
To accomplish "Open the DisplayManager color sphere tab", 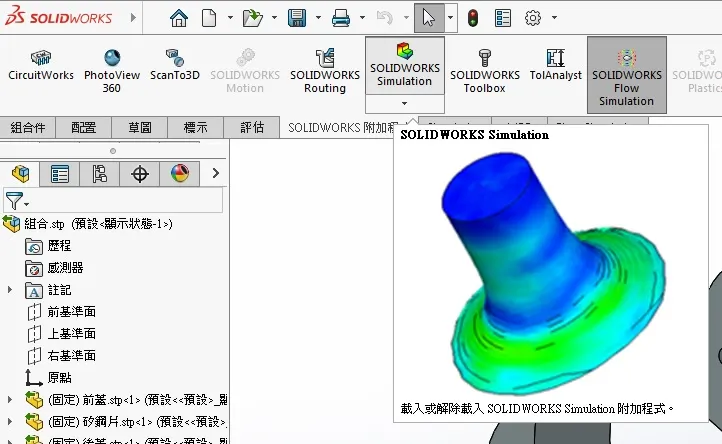I will [x=180, y=174].
